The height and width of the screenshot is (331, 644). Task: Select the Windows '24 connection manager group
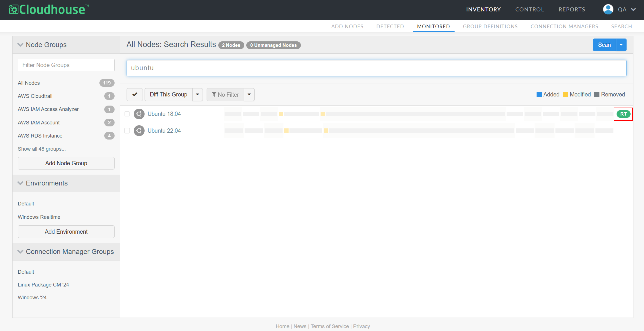tap(32, 298)
